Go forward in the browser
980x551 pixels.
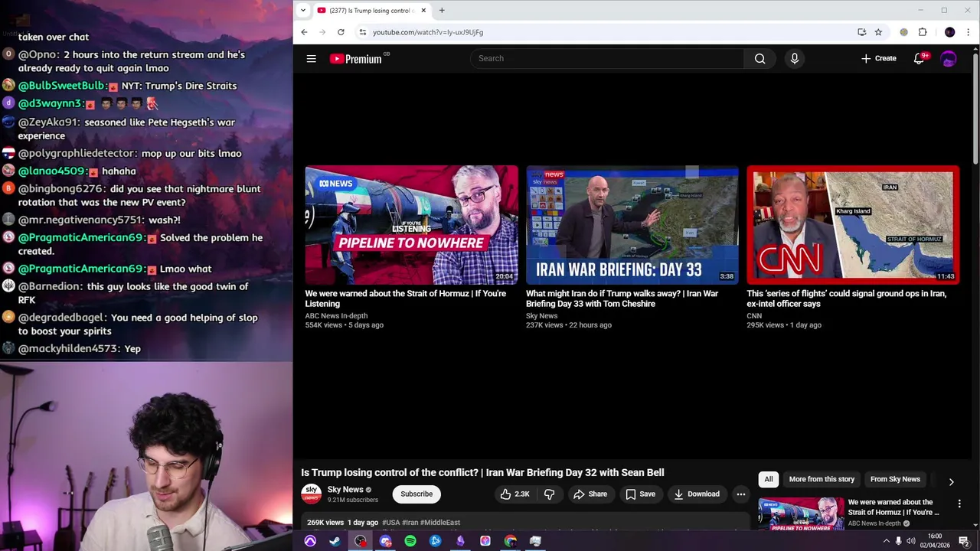322,32
